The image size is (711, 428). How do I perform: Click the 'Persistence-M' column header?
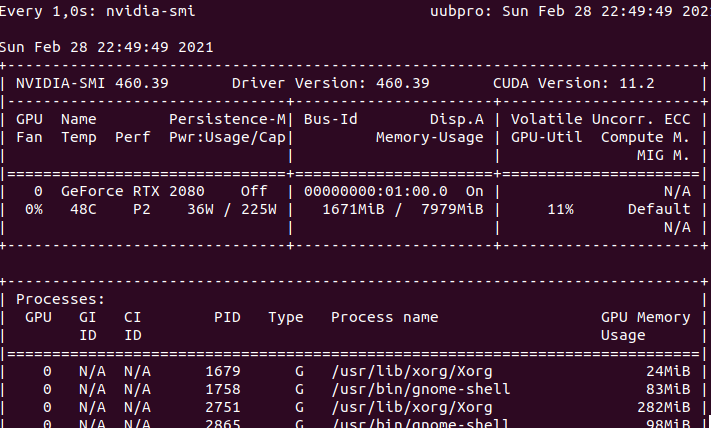pos(227,119)
